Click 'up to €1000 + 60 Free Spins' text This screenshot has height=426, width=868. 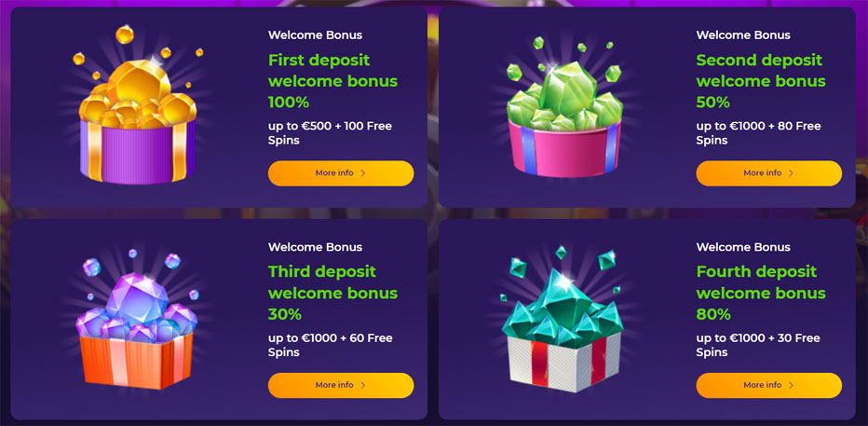331,345
